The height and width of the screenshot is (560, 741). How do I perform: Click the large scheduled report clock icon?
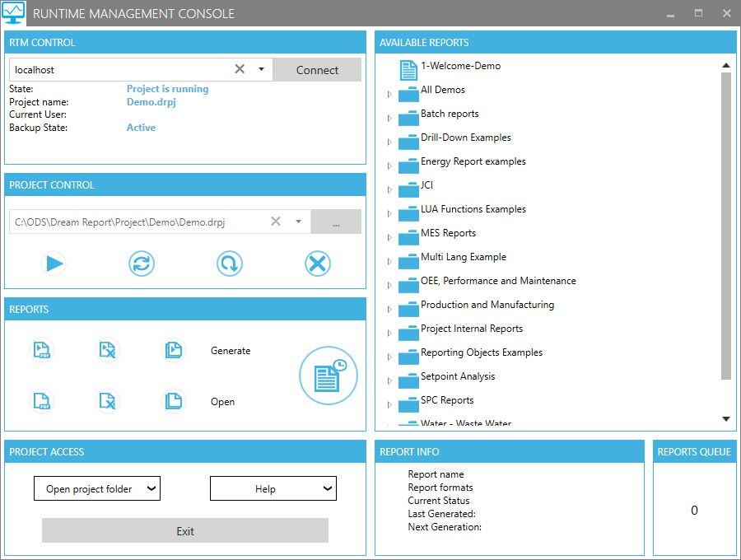(328, 376)
